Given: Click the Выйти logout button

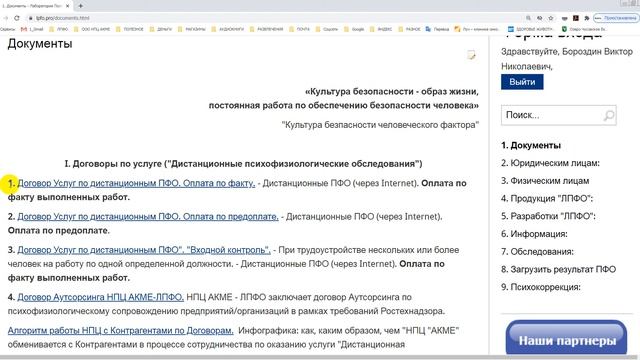Looking at the screenshot, I should [522, 82].
